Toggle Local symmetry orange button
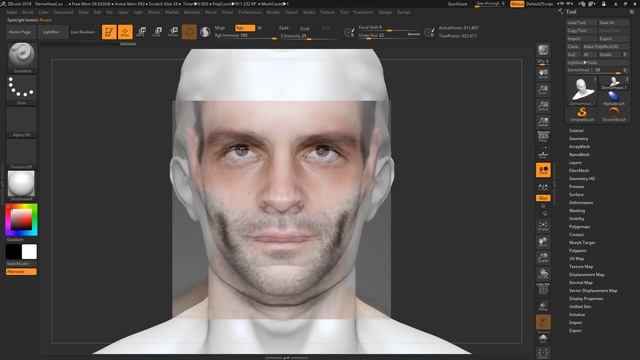640x360 pixels. 543,170
